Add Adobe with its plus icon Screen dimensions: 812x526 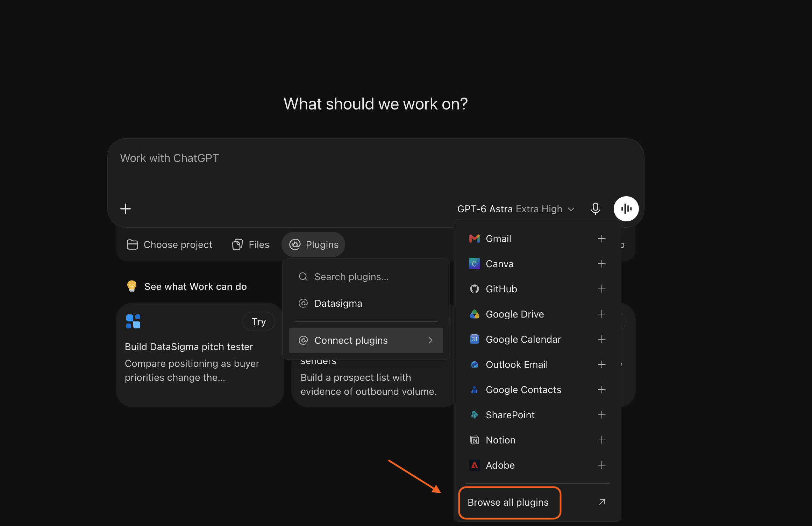(601, 465)
